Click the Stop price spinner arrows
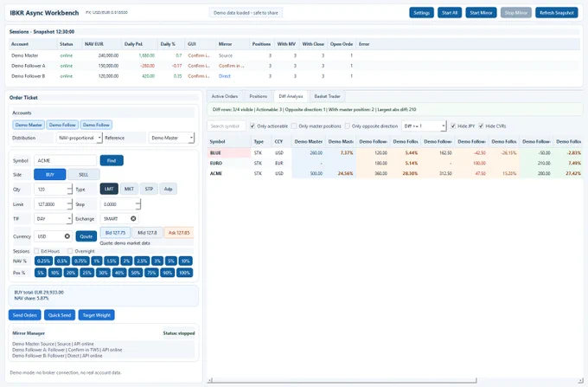Screen dimensions: 588x387 coord(138,204)
